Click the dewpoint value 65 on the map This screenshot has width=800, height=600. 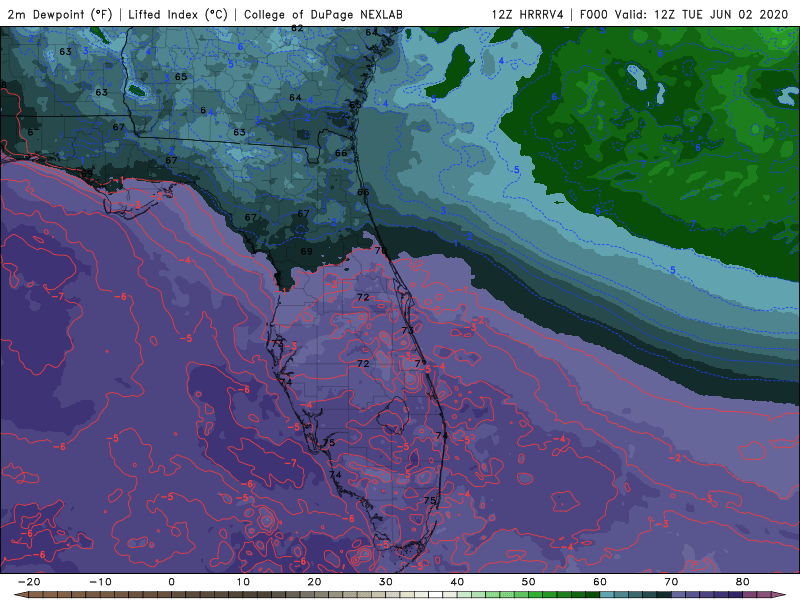[181, 77]
